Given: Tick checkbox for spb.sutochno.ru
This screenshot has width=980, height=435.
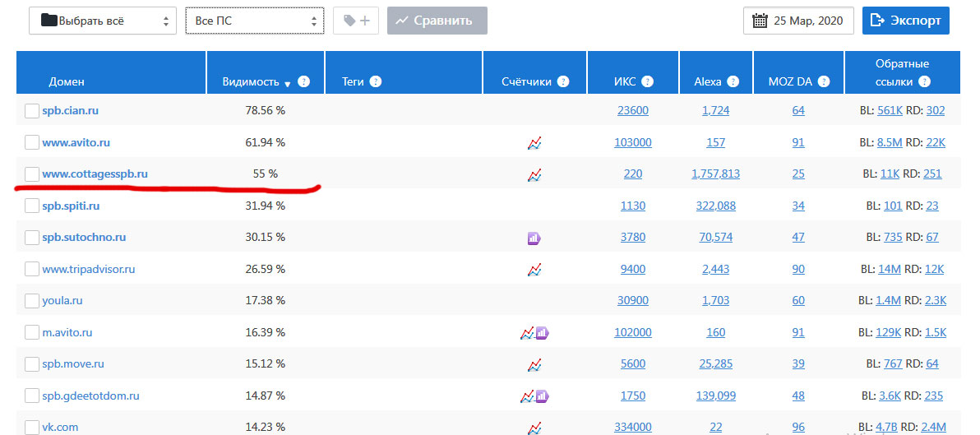Looking at the screenshot, I should 32,238.
